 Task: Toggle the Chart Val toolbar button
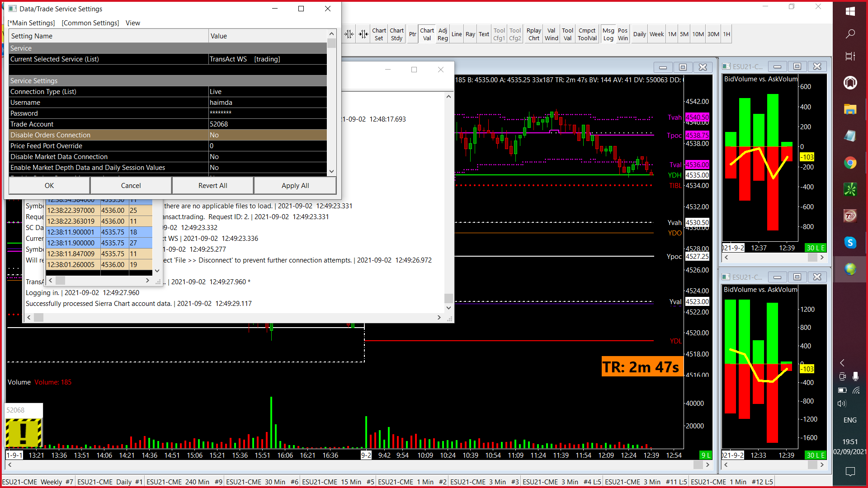427,34
